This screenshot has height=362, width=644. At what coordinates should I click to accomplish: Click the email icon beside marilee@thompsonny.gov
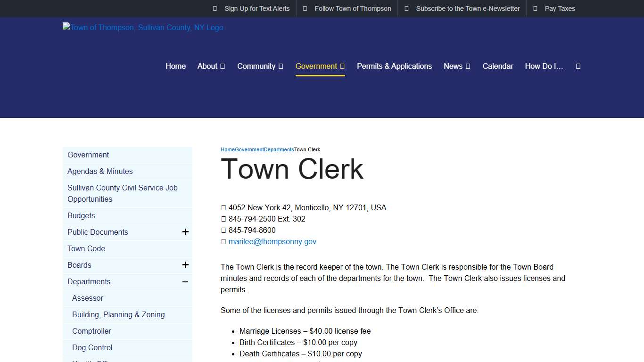pos(223,241)
